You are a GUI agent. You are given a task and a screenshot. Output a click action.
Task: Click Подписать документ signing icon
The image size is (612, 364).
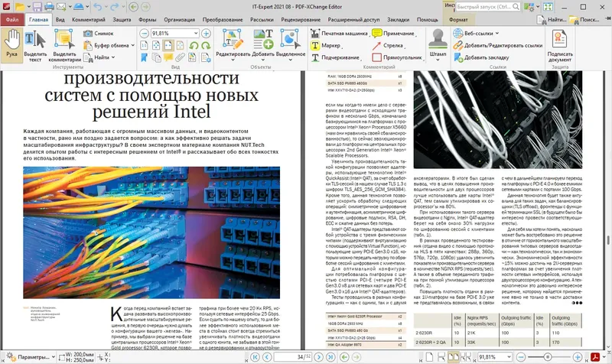(560, 45)
